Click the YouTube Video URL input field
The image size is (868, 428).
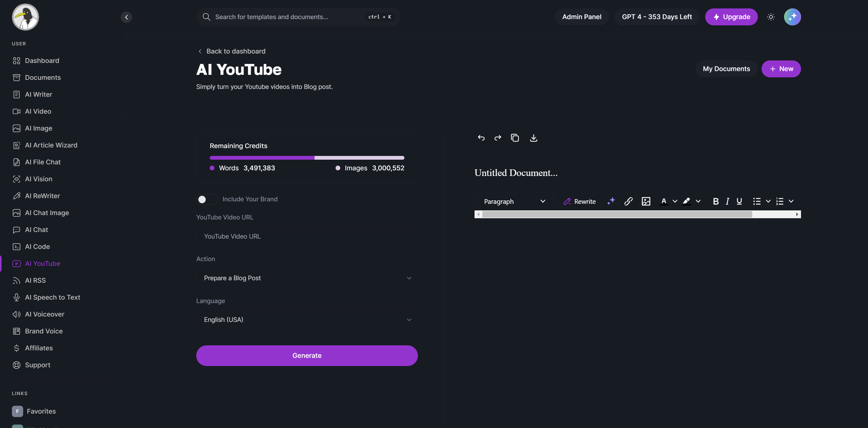[307, 236]
